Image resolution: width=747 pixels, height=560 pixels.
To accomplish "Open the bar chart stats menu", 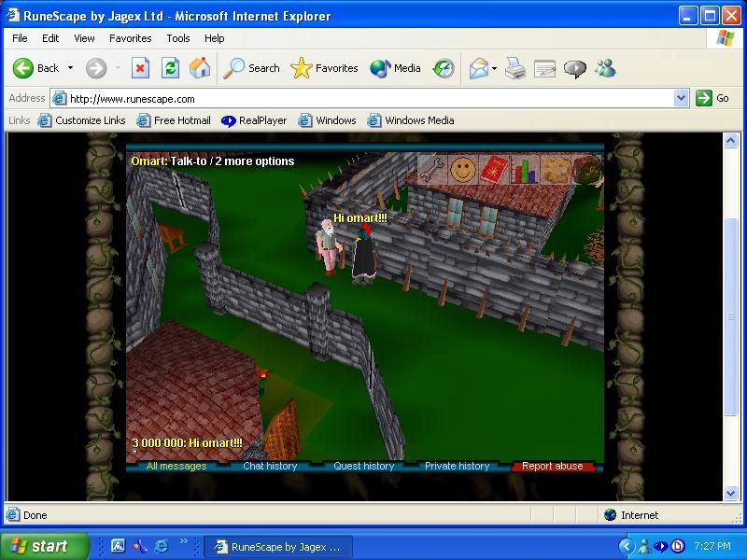I will point(524,169).
